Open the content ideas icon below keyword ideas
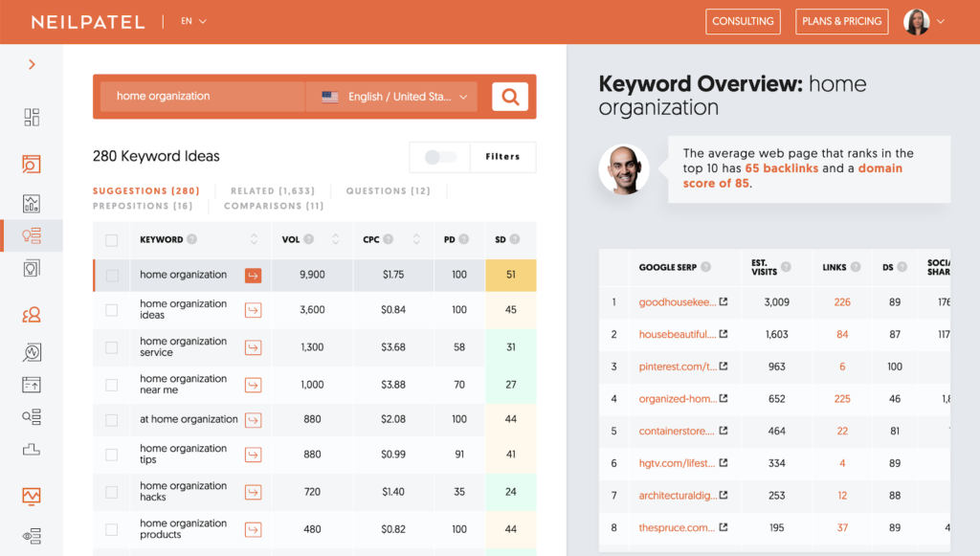This screenshot has width=980, height=556. click(32, 268)
